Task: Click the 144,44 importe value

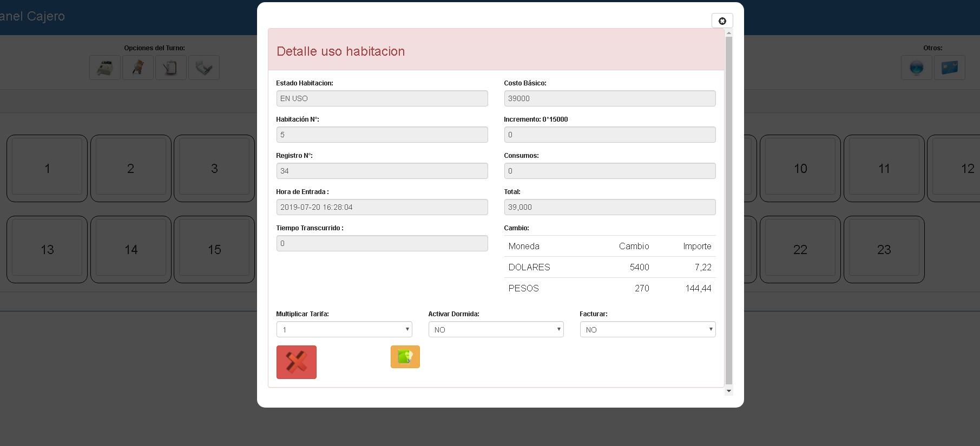Action: [x=699, y=288]
